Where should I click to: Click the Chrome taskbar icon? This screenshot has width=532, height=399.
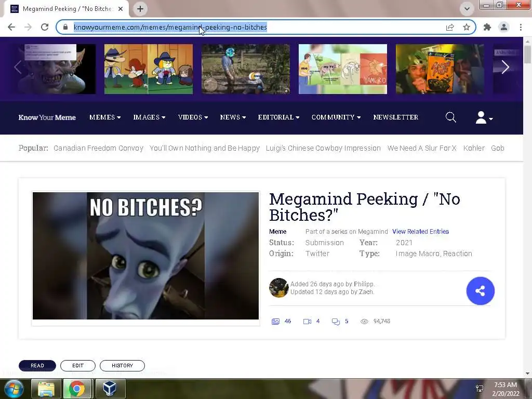click(x=77, y=389)
